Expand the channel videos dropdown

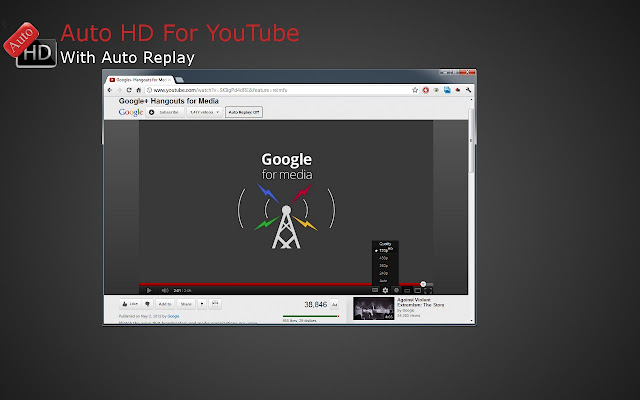click(204, 112)
